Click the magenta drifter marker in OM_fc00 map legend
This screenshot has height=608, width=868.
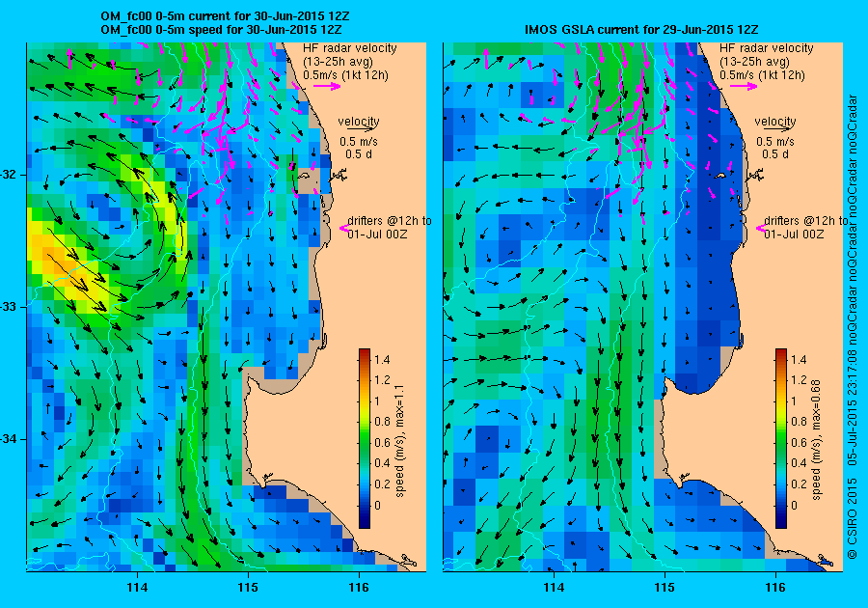[x=343, y=228]
